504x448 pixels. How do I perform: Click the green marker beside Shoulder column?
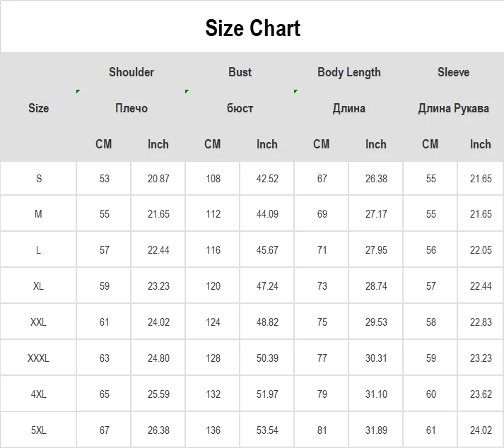coord(78,92)
